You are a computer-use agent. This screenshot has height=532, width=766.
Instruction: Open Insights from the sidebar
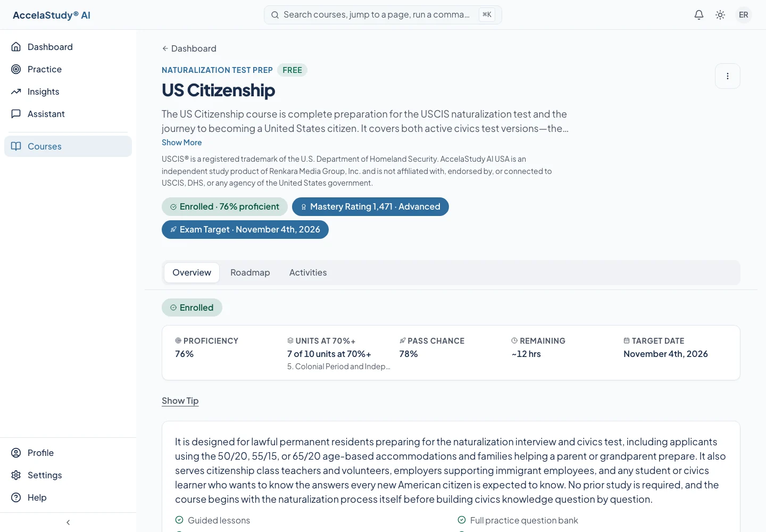(x=68, y=92)
